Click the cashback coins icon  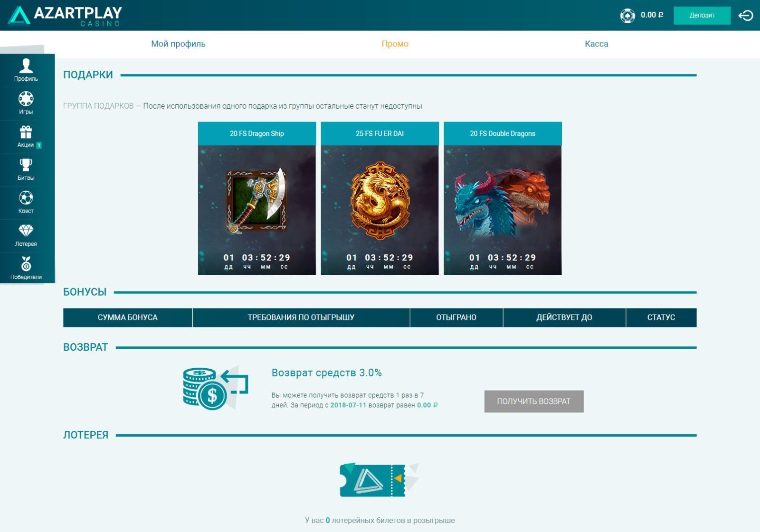[216, 388]
